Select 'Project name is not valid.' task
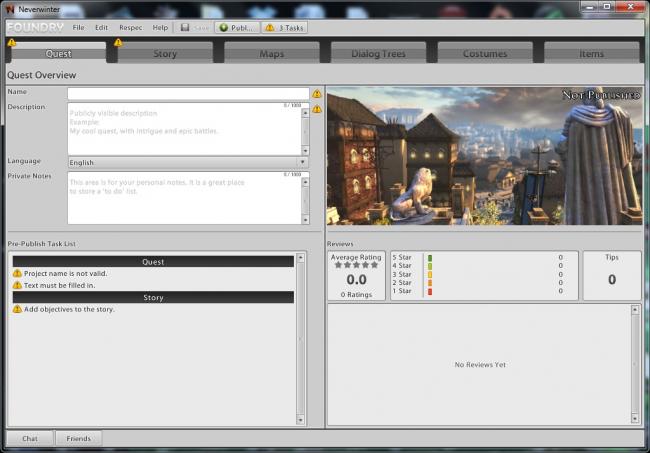Viewport: 650px width, 453px height. pos(65,274)
